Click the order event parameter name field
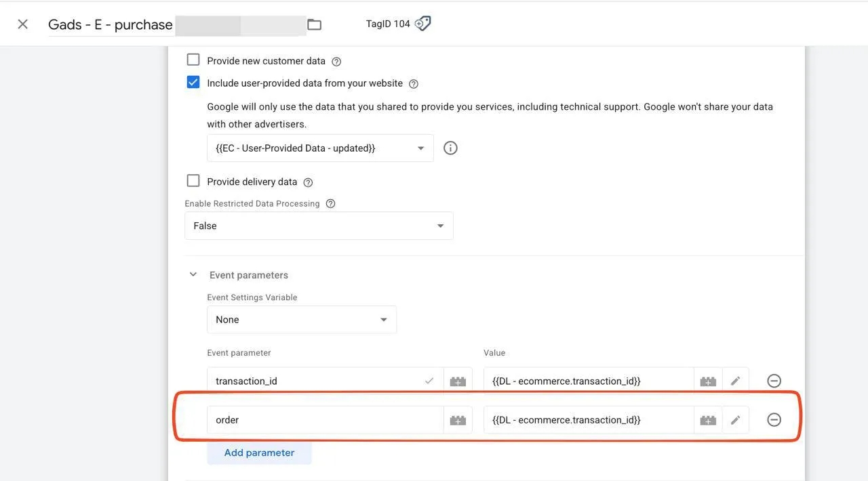 click(325, 420)
